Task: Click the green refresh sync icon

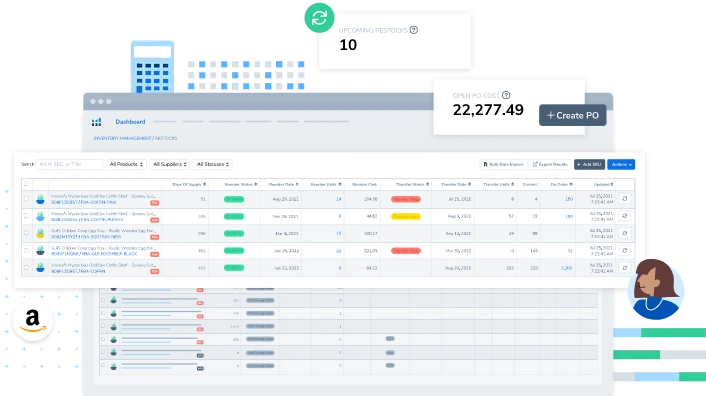Action: pos(319,18)
